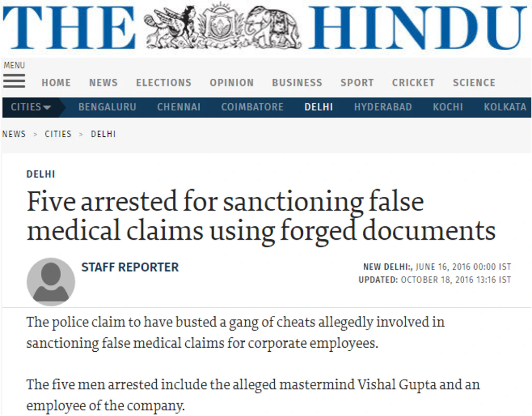The height and width of the screenshot is (416, 532).
Task: Open the NEWS menu item
Action: pos(103,82)
